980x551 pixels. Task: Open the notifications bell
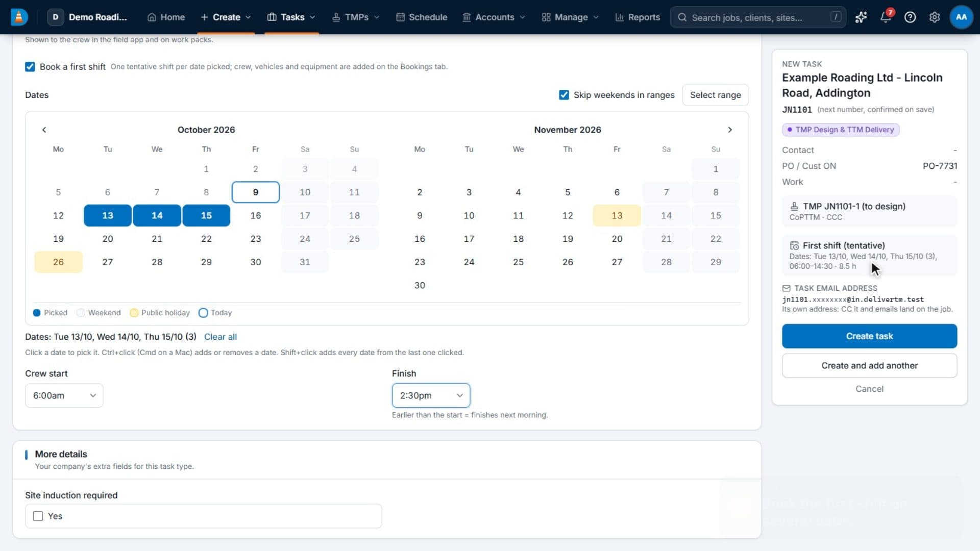(x=886, y=17)
